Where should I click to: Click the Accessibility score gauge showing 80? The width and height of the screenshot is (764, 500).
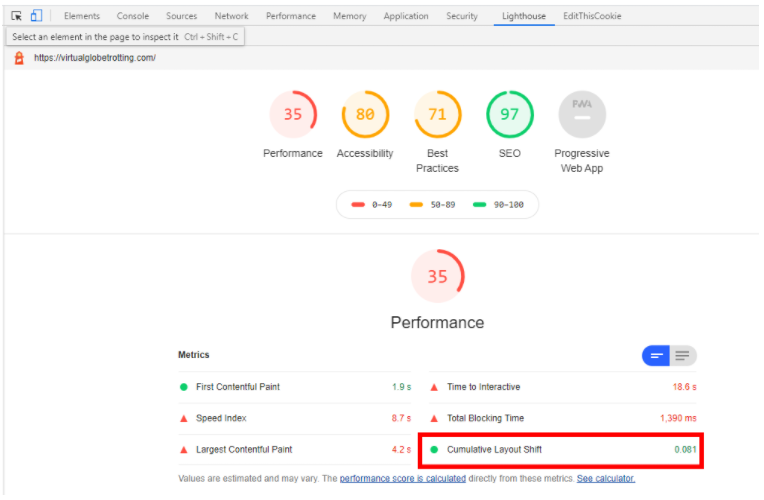(365, 115)
